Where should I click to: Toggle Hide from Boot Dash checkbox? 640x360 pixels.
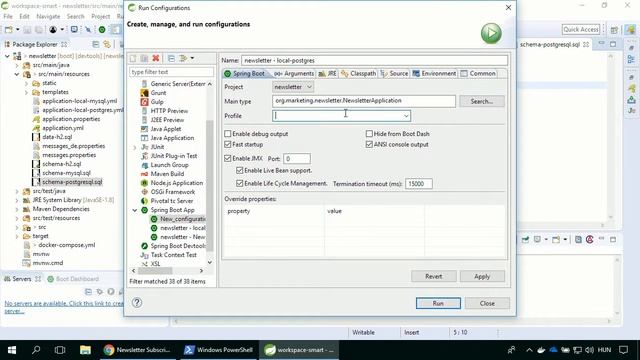point(369,133)
